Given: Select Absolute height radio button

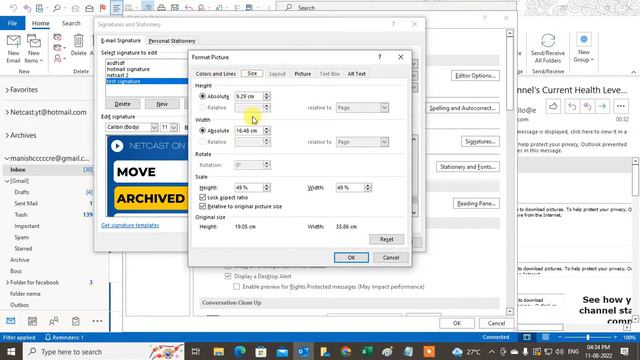Looking at the screenshot, I should point(202,96).
